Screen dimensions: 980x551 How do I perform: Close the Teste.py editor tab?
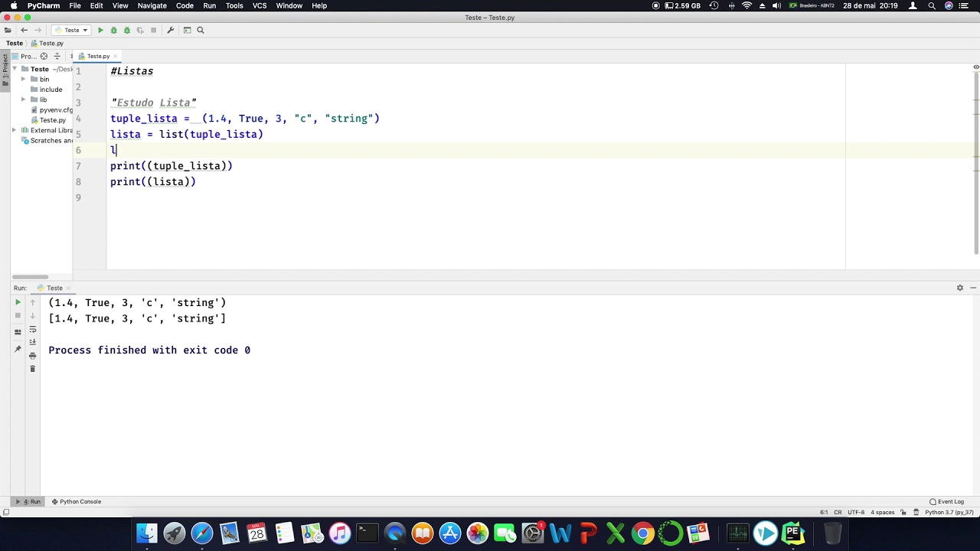point(114,56)
